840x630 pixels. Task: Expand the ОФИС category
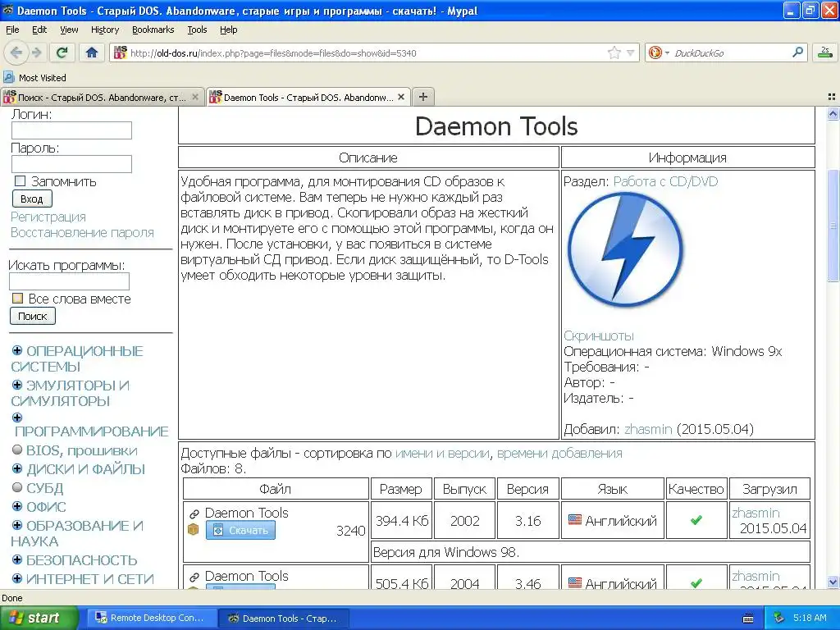tap(17, 506)
